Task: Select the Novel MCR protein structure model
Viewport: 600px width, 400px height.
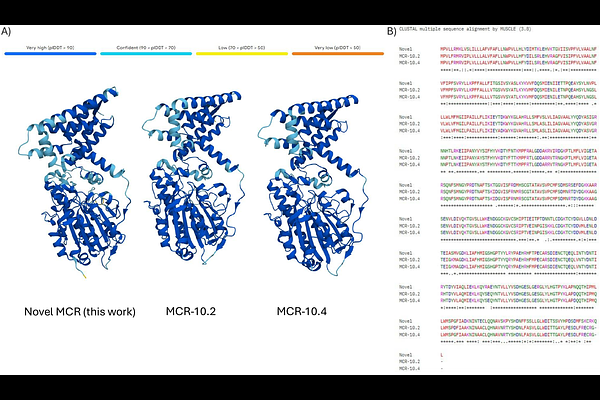Action: click(x=75, y=182)
